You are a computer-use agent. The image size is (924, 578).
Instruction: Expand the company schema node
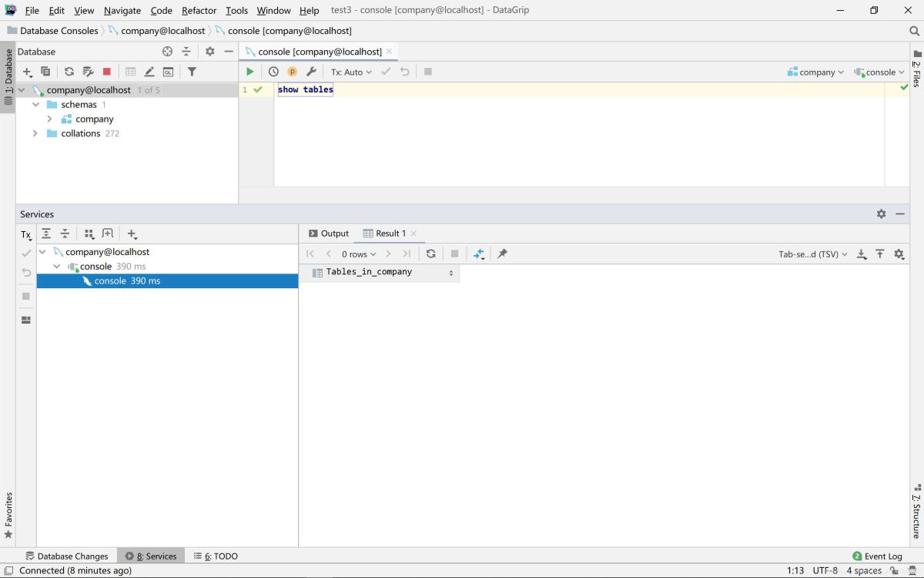click(x=49, y=119)
